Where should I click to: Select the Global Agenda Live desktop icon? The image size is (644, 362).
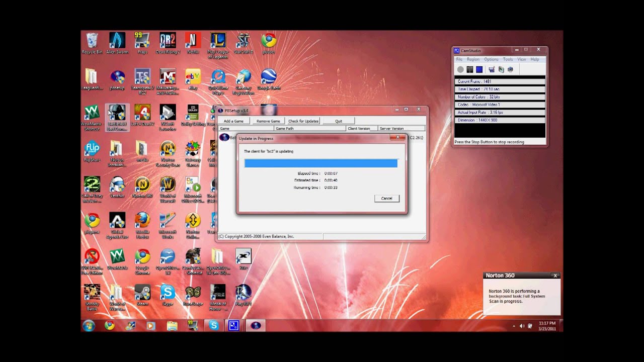[117, 226]
